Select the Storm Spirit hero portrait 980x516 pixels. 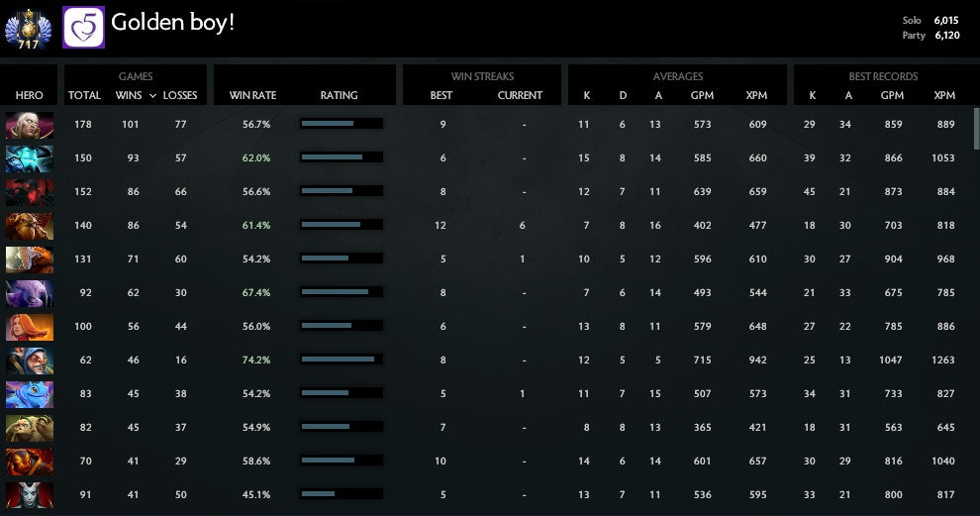pos(29,158)
